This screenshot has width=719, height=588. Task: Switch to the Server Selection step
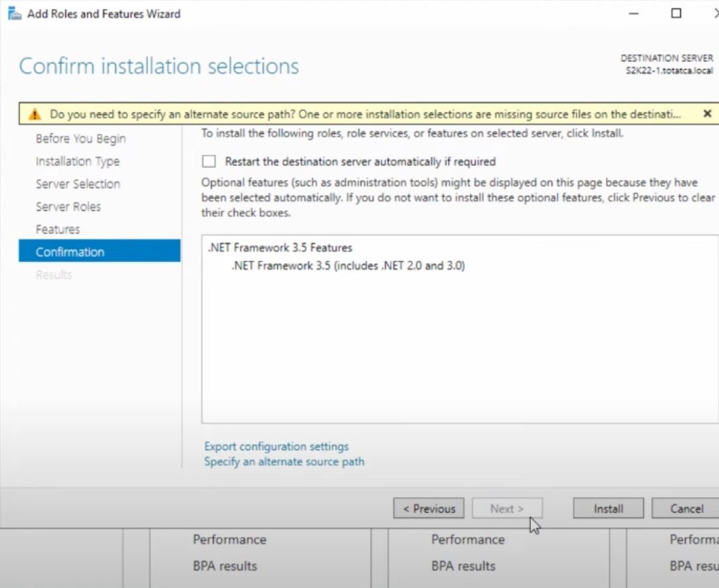[78, 184]
